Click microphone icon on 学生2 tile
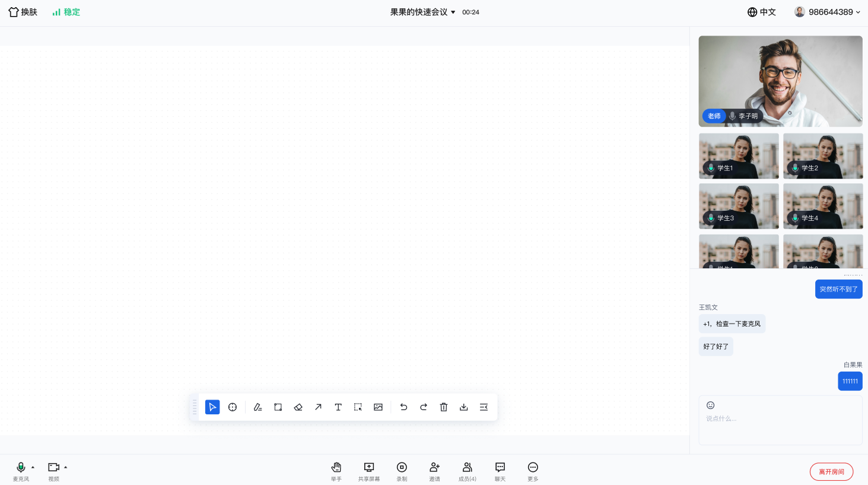 [x=795, y=168]
